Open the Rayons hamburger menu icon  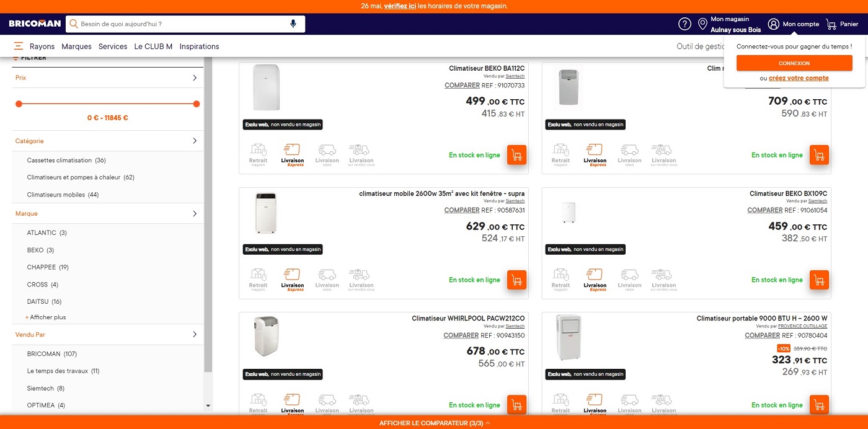pyautogui.click(x=19, y=46)
